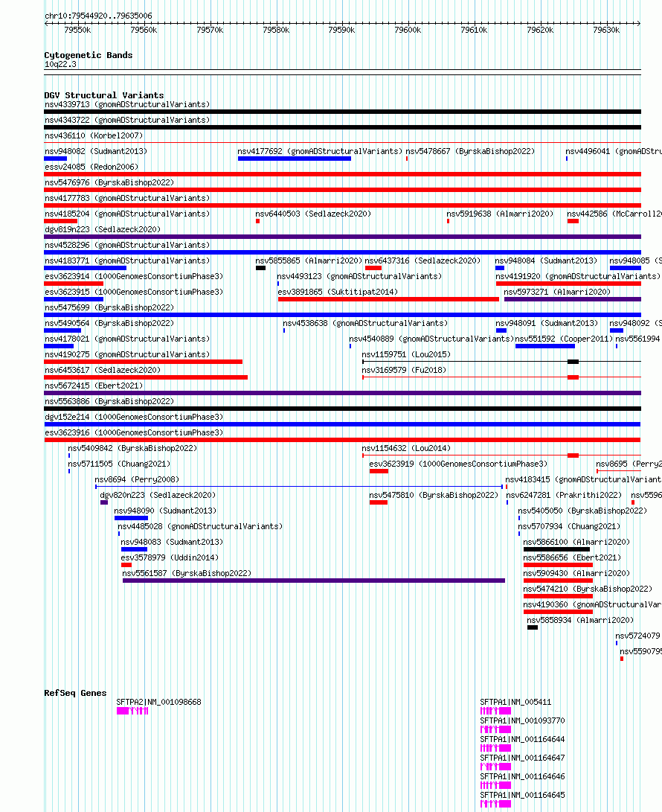Select the blue bar under nsv4177692

tap(295, 159)
